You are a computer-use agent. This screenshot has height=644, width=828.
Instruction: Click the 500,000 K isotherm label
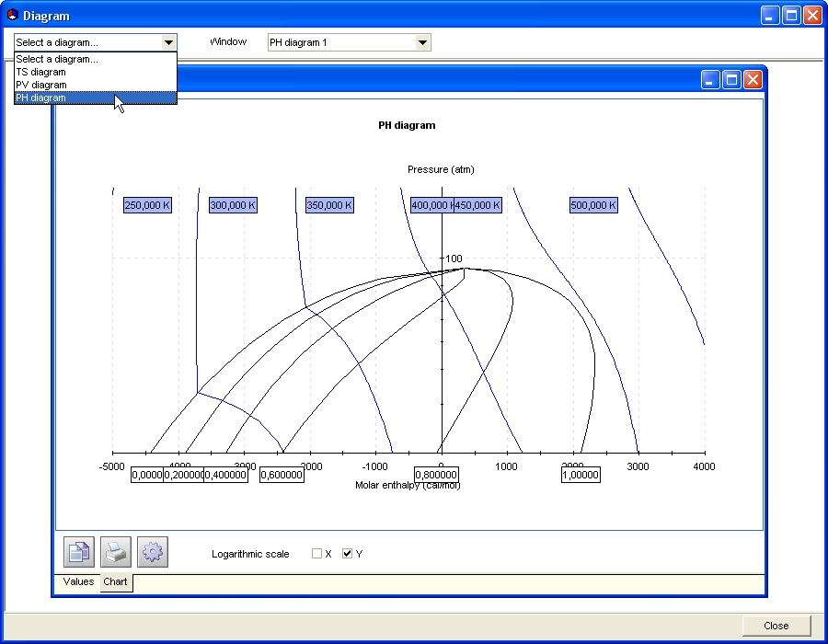point(593,205)
